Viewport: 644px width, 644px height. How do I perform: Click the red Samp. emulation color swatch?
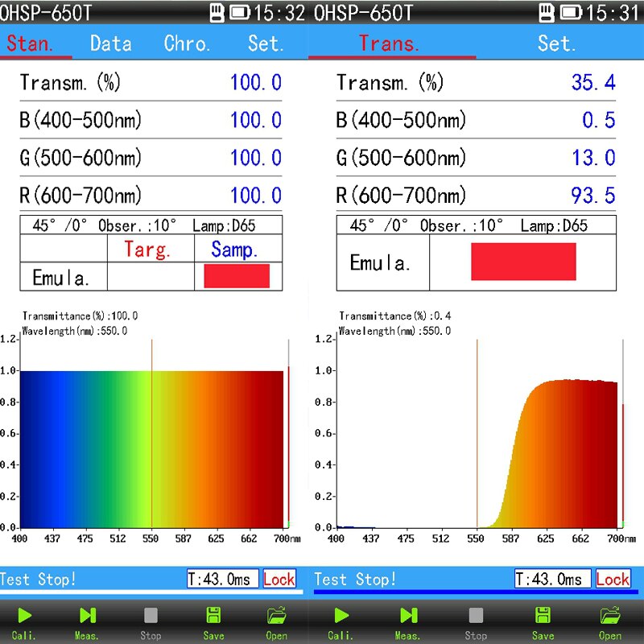tap(237, 276)
